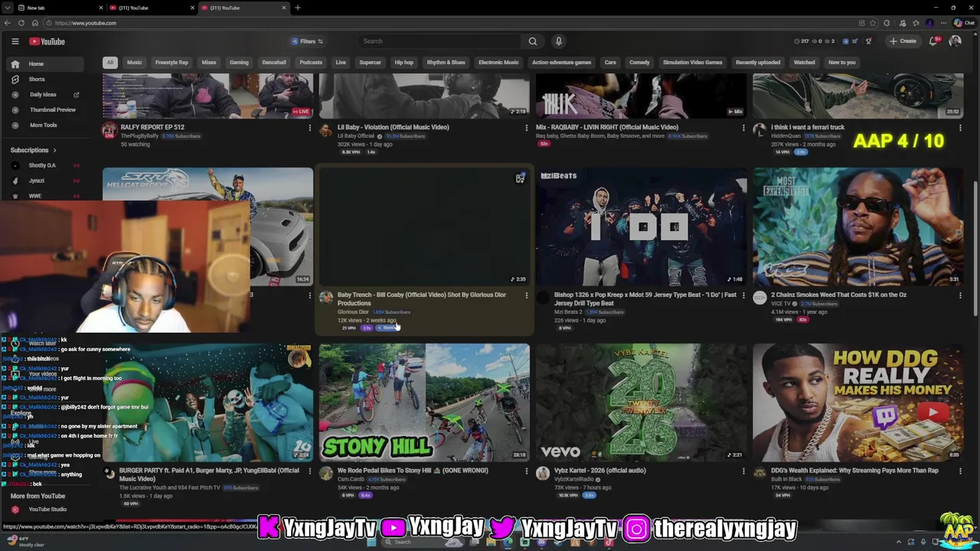The image size is (980, 551).
Task: Click the search magnifier button
Action: [x=533, y=41]
